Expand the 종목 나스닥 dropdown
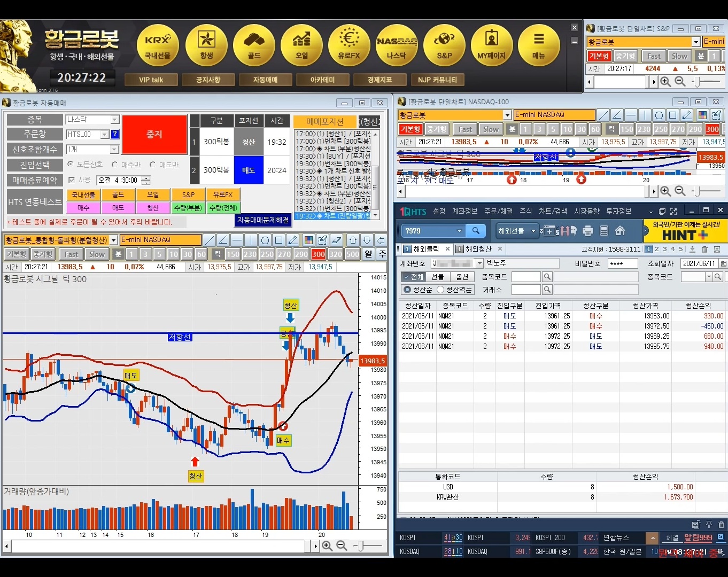Screen dimensions: 728x577 point(114,120)
